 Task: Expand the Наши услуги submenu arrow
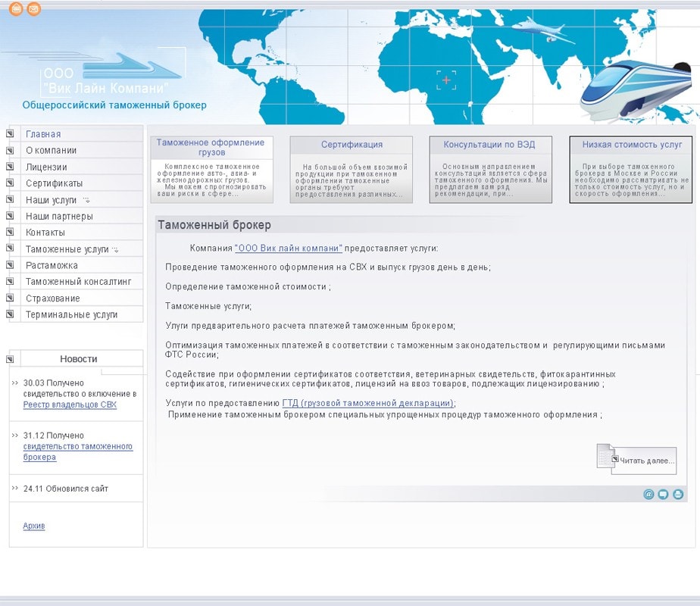point(86,201)
